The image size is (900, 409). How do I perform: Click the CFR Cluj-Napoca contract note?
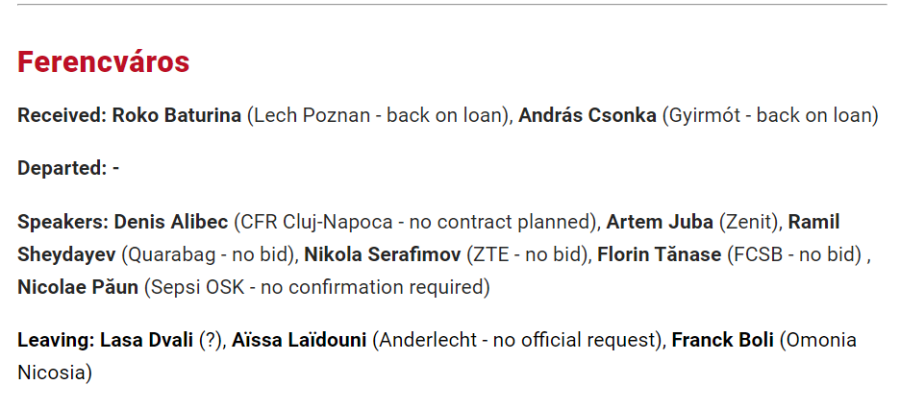coord(417,222)
